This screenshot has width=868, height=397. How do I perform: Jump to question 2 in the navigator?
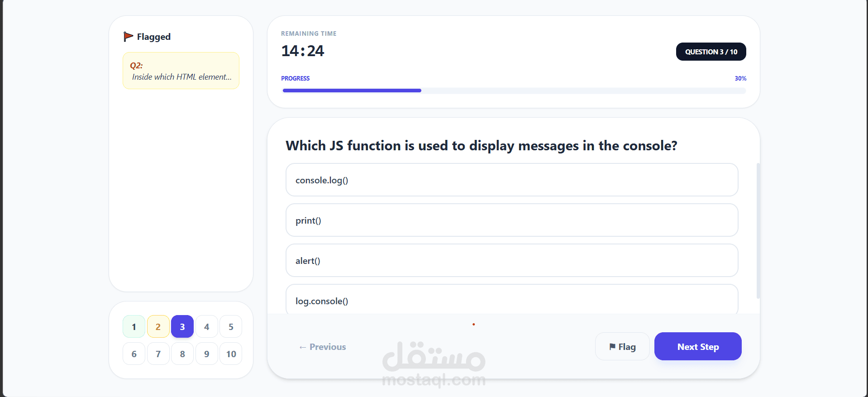point(158,326)
